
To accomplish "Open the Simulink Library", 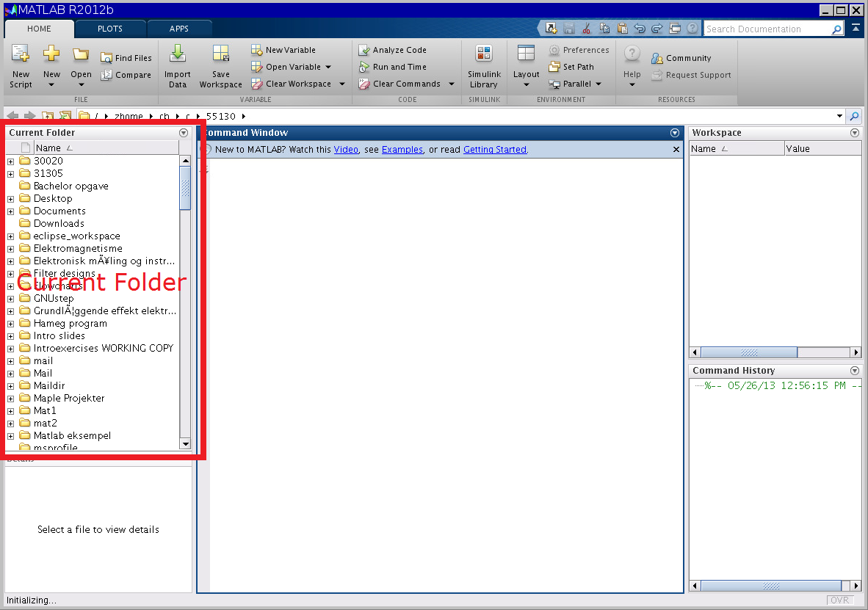I will (x=484, y=66).
